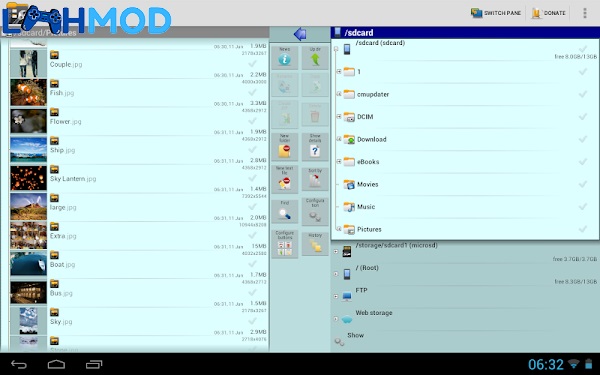
Task: Expand the /storage/sdcard1 (microsd) entry
Action: pyautogui.click(x=336, y=251)
